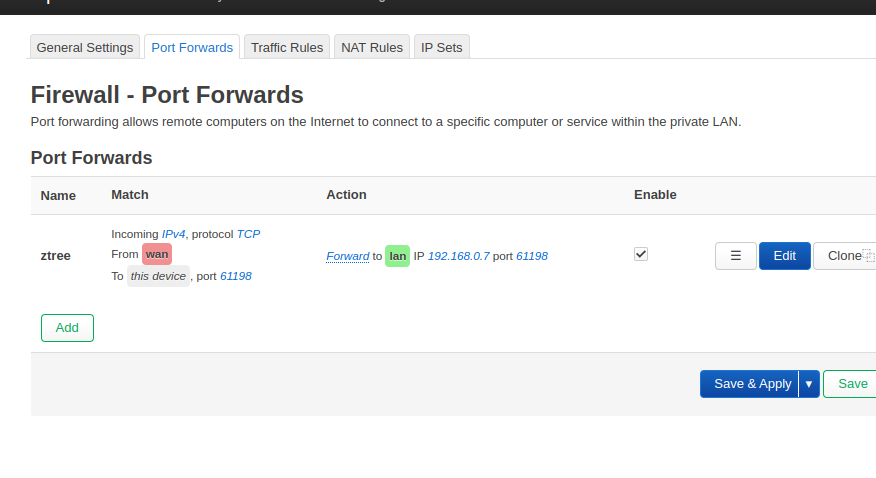876x478 pixels.
Task: Open the Save & Apply dropdown arrow
Action: pos(809,384)
